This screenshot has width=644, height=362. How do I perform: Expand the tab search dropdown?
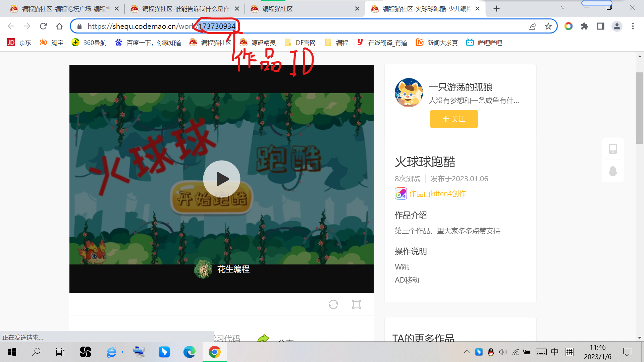tap(563, 7)
